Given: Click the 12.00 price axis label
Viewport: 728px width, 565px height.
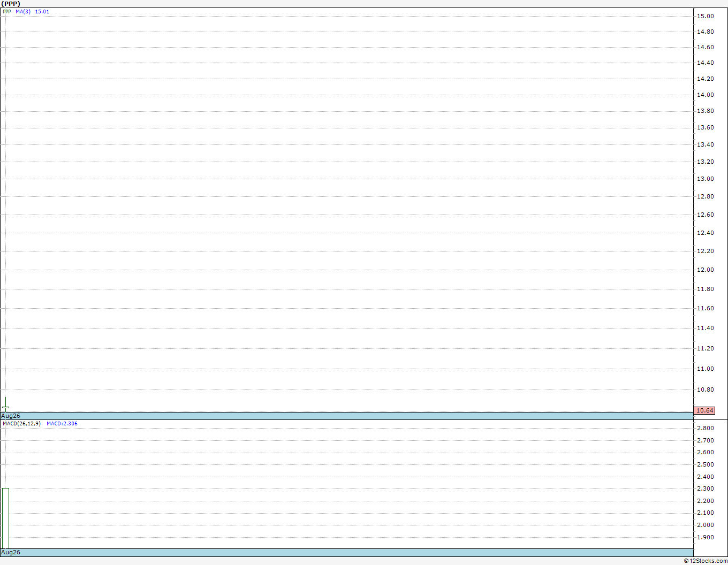Looking at the screenshot, I should pos(705,270).
